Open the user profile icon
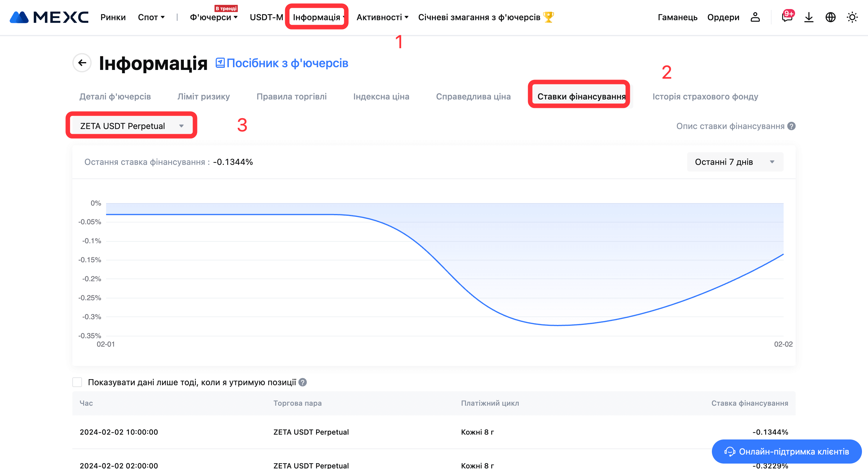The image size is (868, 469). pyautogui.click(x=755, y=17)
